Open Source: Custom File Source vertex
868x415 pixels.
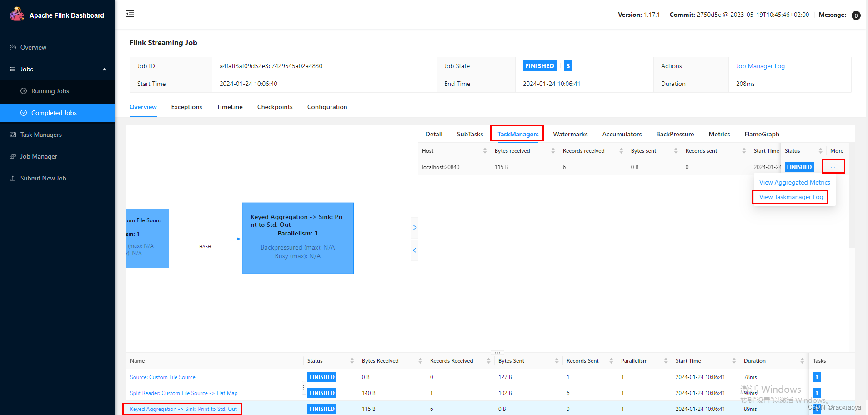click(x=162, y=377)
